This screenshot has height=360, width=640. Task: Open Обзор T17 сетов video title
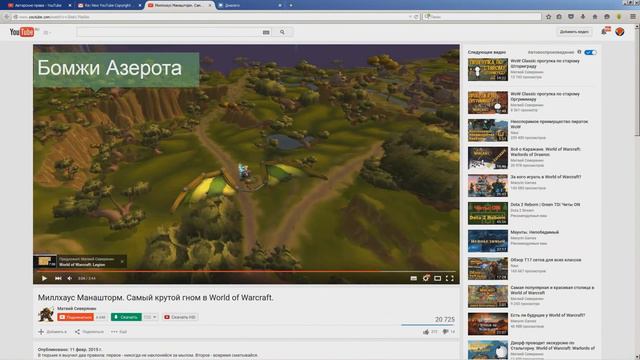[546, 260]
